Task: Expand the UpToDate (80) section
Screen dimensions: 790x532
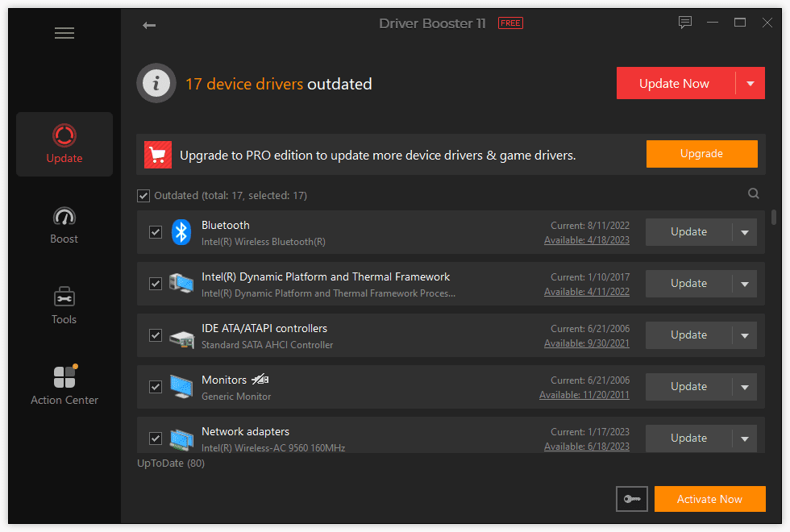Action: pos(170,463)
